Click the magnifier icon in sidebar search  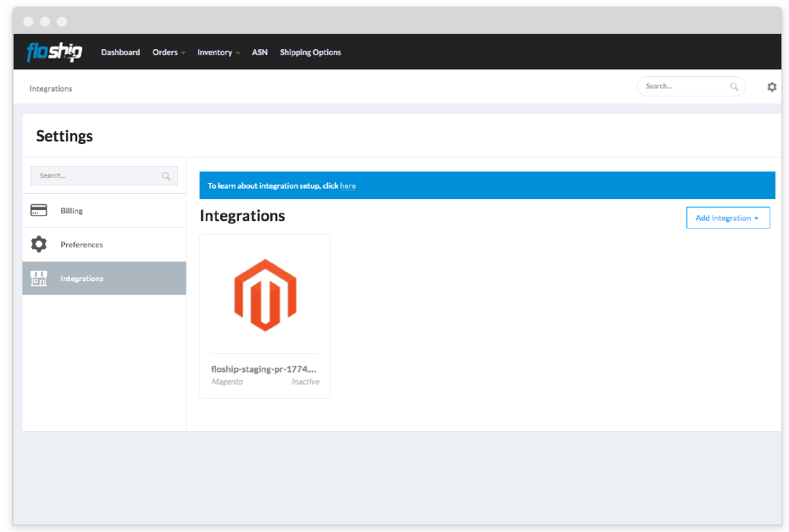(x=166, y=176)
